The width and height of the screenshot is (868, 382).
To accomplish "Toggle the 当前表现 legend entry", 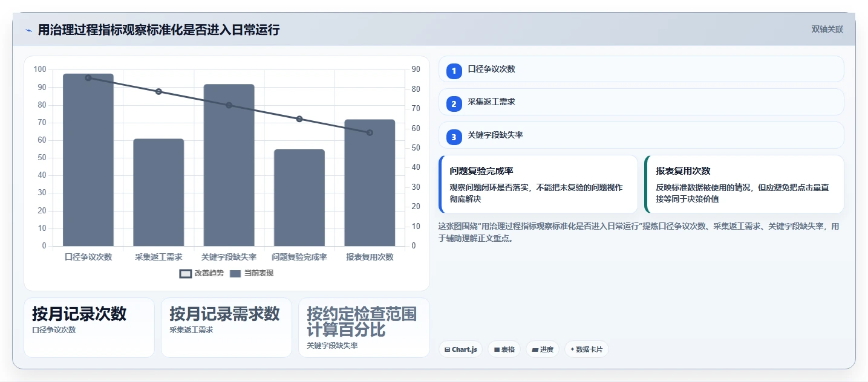I will pyautogui.click(x=252, y=273).
